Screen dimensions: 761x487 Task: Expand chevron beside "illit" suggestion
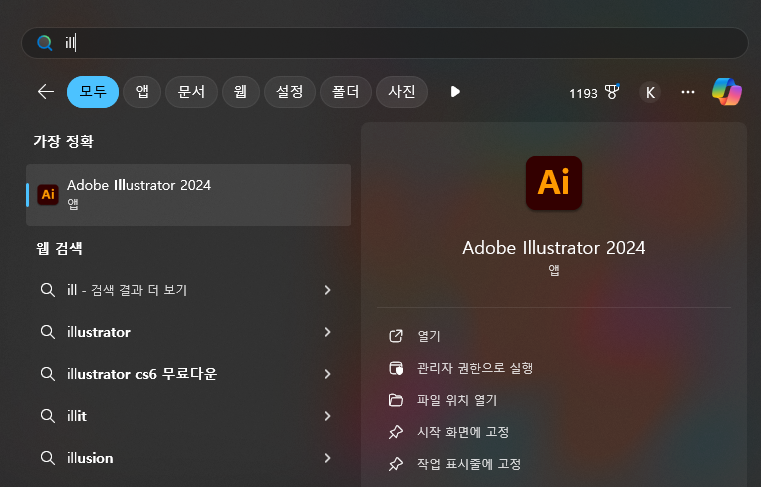pyautogui.click(x=328, y=416)
